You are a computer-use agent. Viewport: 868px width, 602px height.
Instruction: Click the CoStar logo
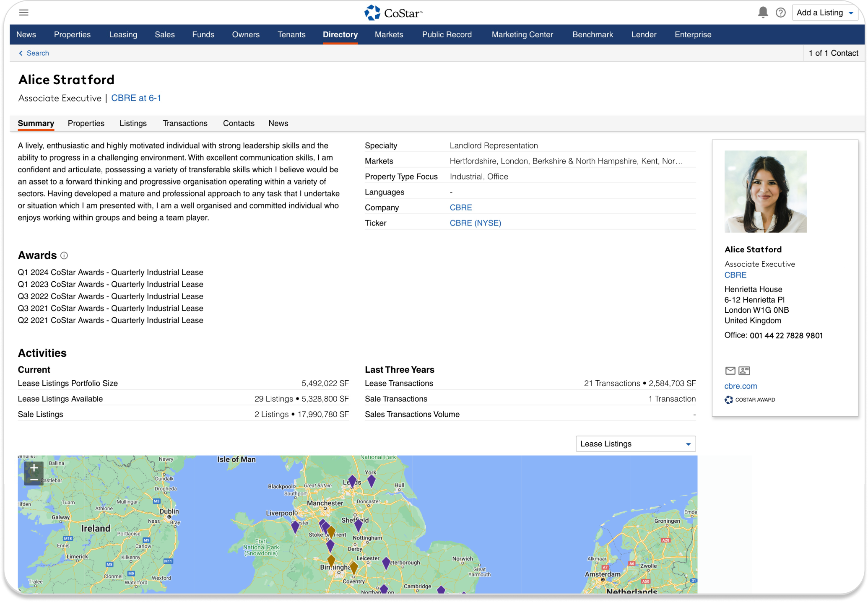[x=393, y=13]
